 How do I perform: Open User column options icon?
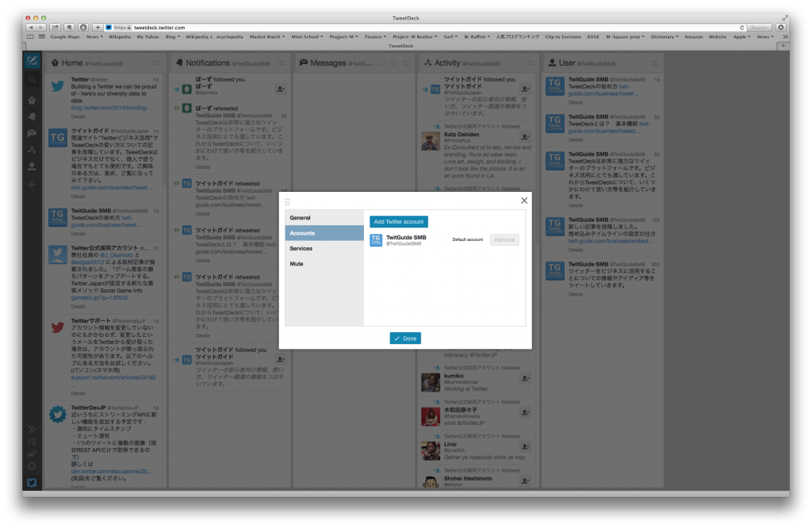coord(654,63)
